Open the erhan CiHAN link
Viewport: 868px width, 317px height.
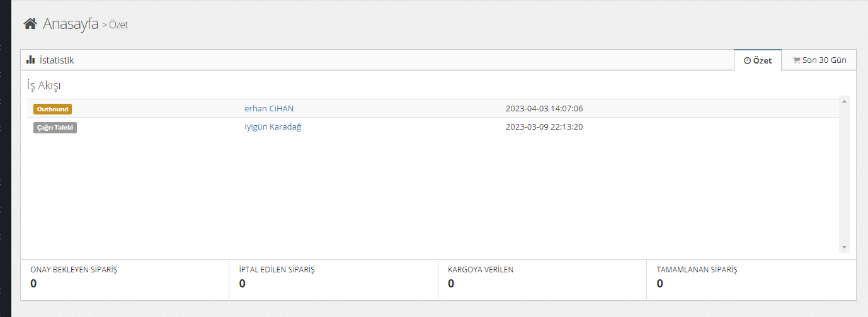click(x=269, y=108)
